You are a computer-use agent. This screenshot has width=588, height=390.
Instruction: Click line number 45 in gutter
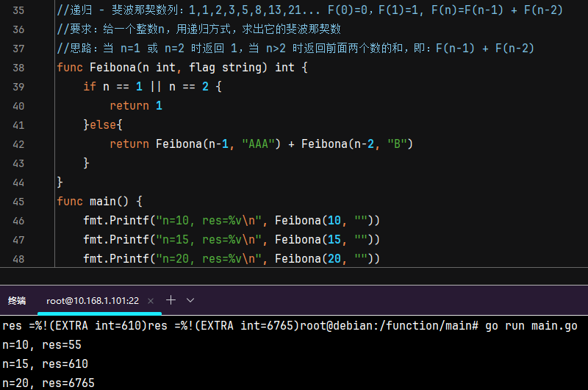point(18,202)
